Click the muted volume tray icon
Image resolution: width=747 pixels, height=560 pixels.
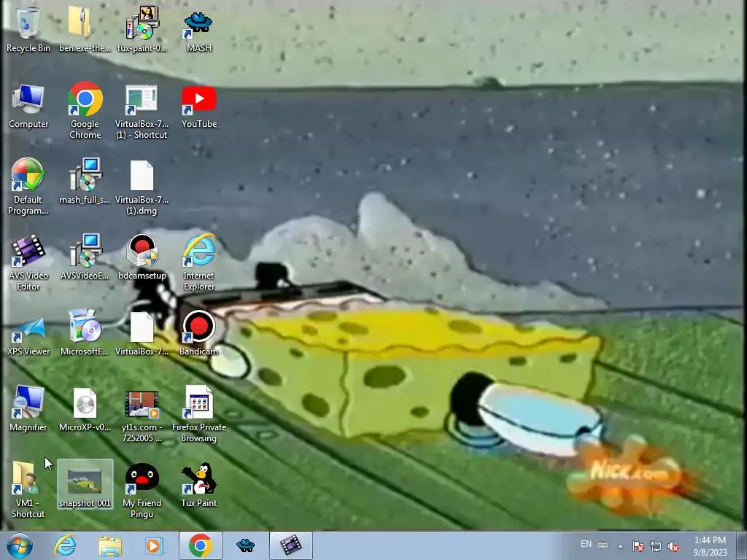click(x=673, y=546)
